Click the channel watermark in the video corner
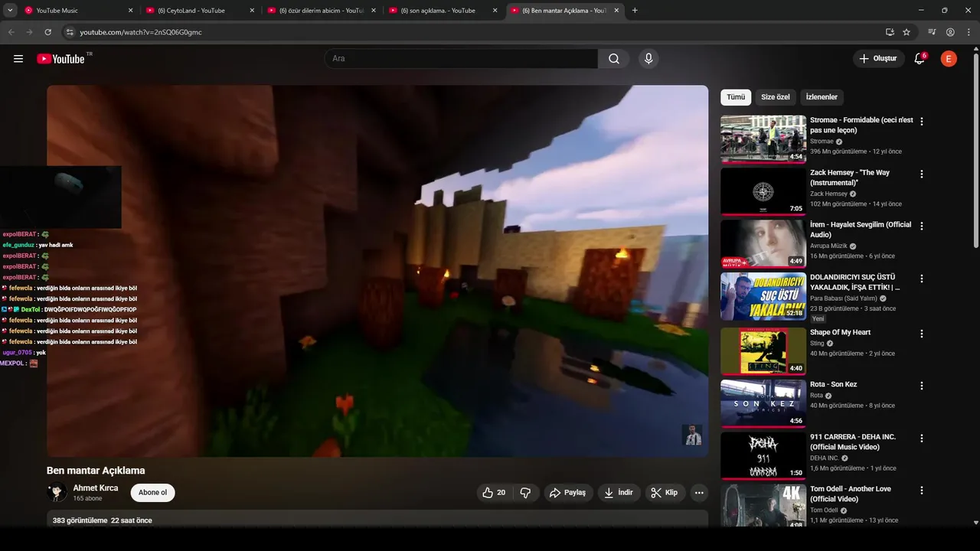 (692, 435)
